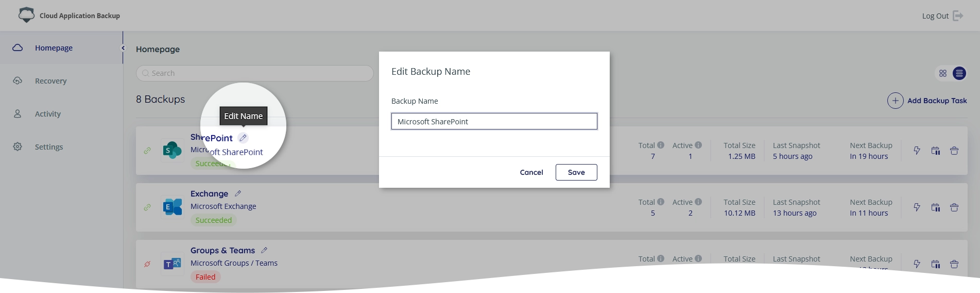Click the Groups & Teams Failed badge
Viewport: 980px width, 293px height.
[x=205, y=277]
